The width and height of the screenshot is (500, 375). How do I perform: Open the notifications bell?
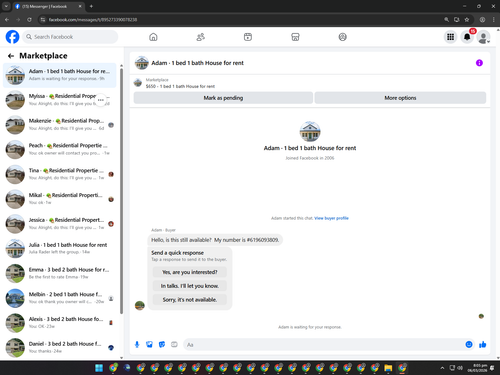click(x=467, y=37)
